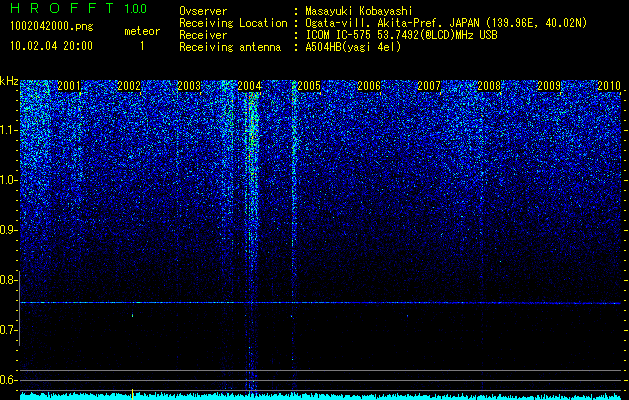Click the 2010 time marker
Image resolution: width=629 pixels, height=400 pixels.
(x=609, y=85)
